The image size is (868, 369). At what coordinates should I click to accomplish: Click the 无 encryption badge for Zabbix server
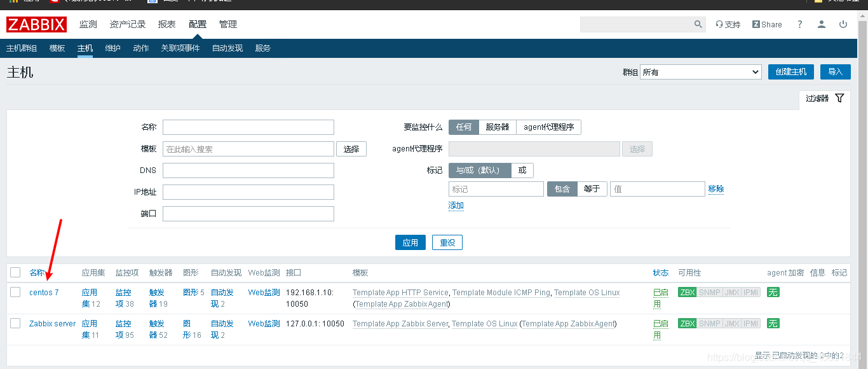(x=773, y=323)
